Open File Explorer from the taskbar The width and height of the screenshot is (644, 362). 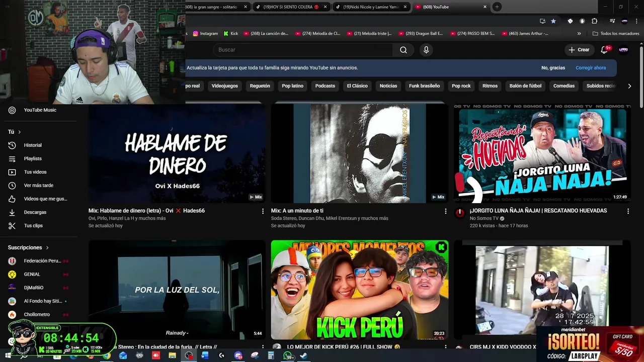pyautogui.click(x=172, y=355)
